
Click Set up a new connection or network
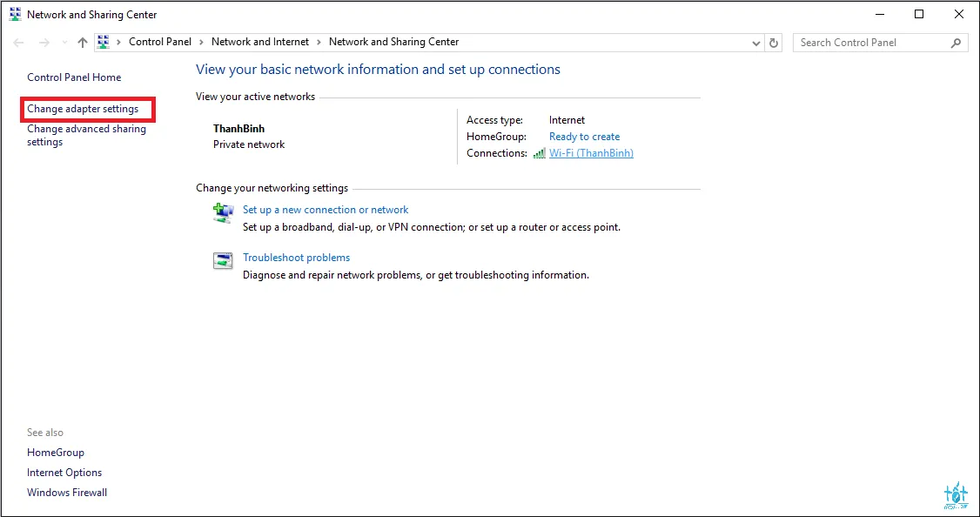pyautogui.click(x=326, y=210)
